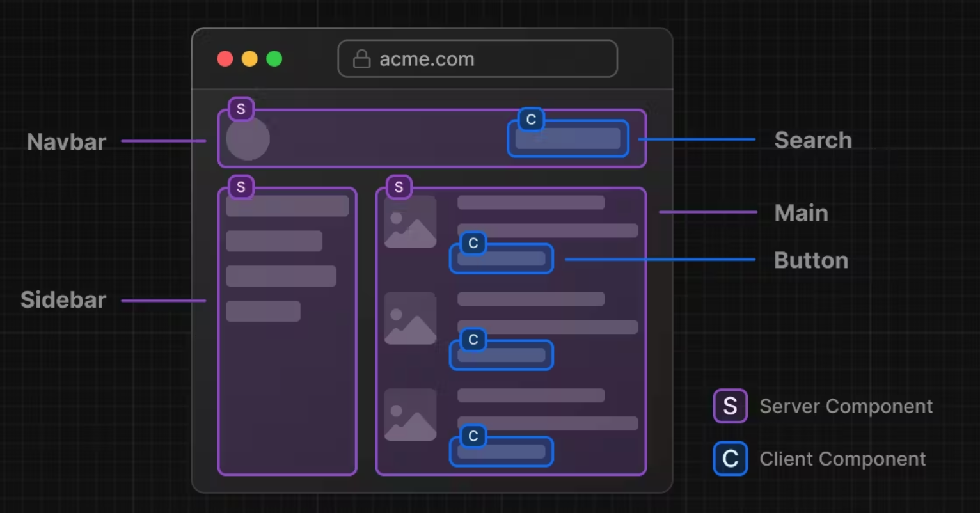Click the Search component in the Navbar
Image resolution: width=980 pixels, height=513 pixels.
(567, 139)
